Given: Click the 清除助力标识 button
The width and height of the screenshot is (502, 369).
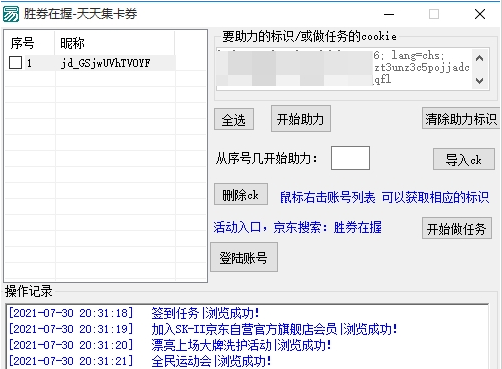Looking at the screenshot, I should coord(461,118).
